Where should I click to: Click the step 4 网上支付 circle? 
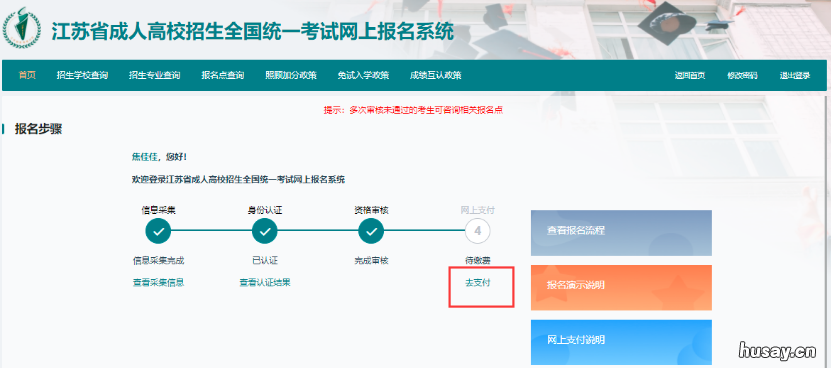[478, 231]
